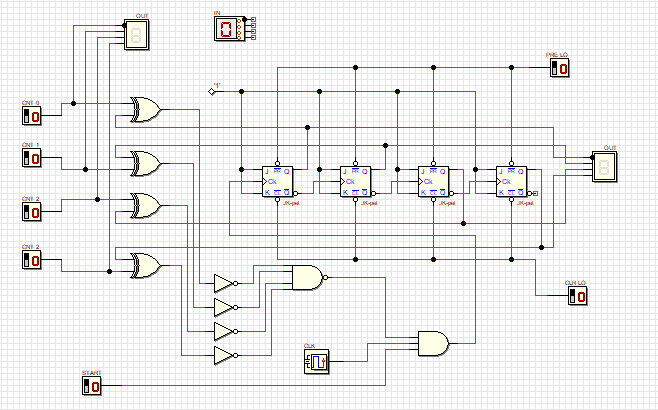Toggle the PRE LO switch
The image size is (658, 410).
[x=561, y=68]
